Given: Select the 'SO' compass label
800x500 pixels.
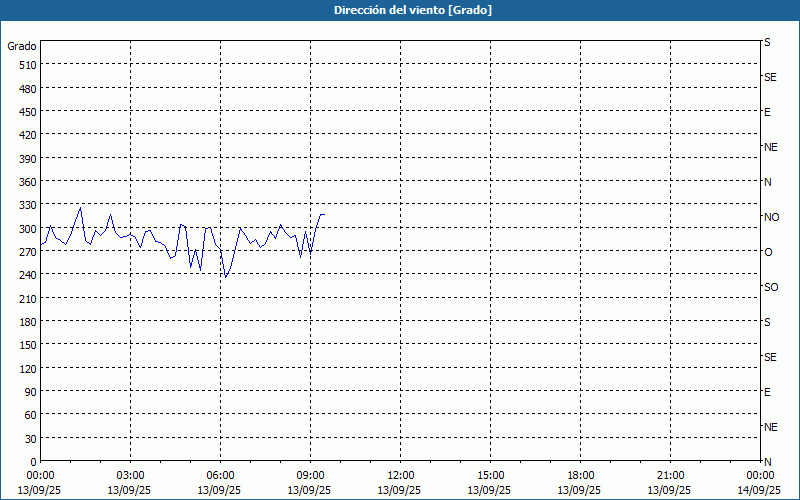Looking at the screenshot, I should pos(771,287).
